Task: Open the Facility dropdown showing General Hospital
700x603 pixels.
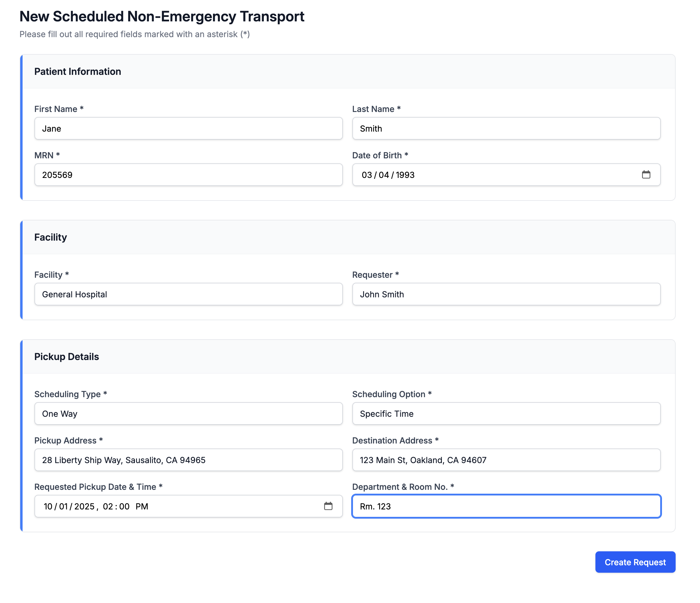Action: click(x=188, y=294)
